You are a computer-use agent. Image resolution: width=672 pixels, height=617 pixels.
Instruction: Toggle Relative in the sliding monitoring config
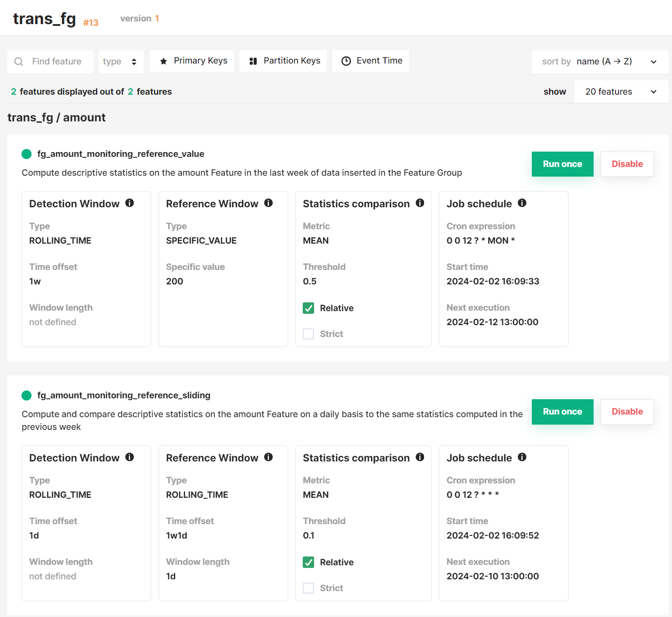308,562
